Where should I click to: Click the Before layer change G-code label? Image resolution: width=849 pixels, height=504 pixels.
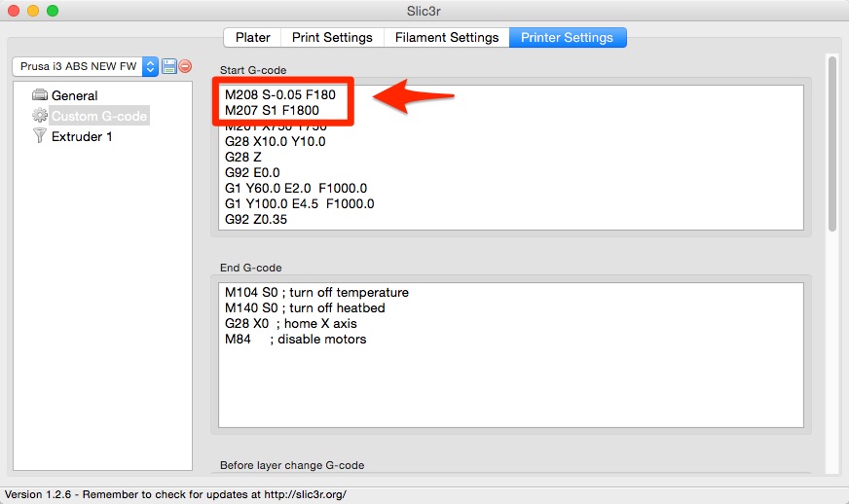[292, 465]
